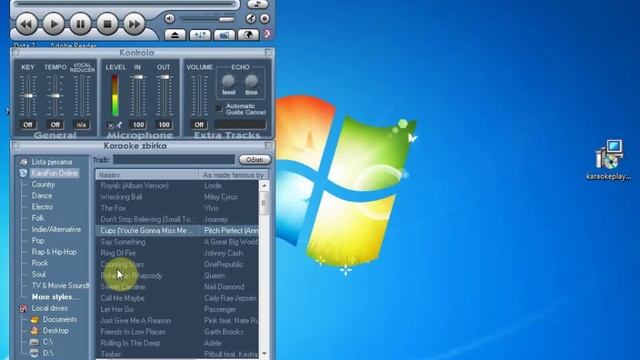The height and width of the screenshot is (360, 640).
Task: Click the VOCAL REDUCER slider track
Action: [x=82, y=96]
